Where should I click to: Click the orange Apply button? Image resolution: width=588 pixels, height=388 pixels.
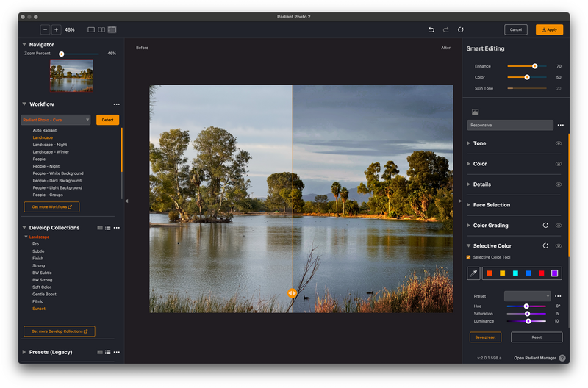(x=549, y=29)
